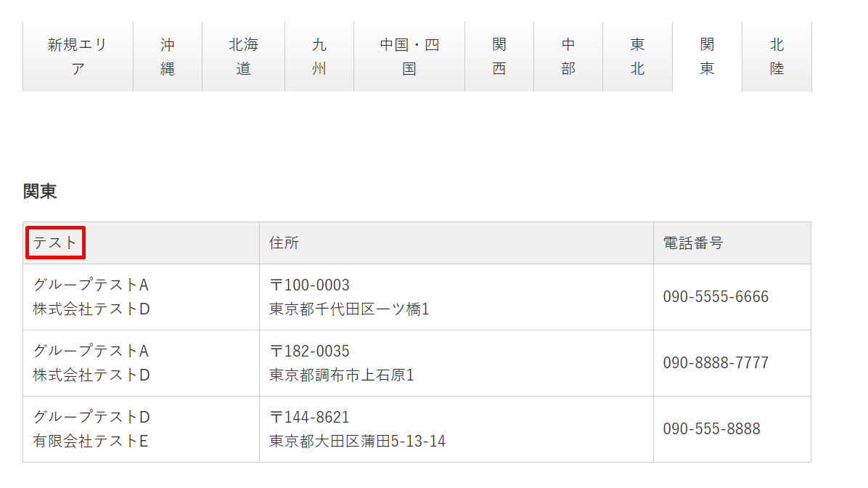Click phone number 090-555-8888
The image size is (868, 488).
tap(711, 429)
